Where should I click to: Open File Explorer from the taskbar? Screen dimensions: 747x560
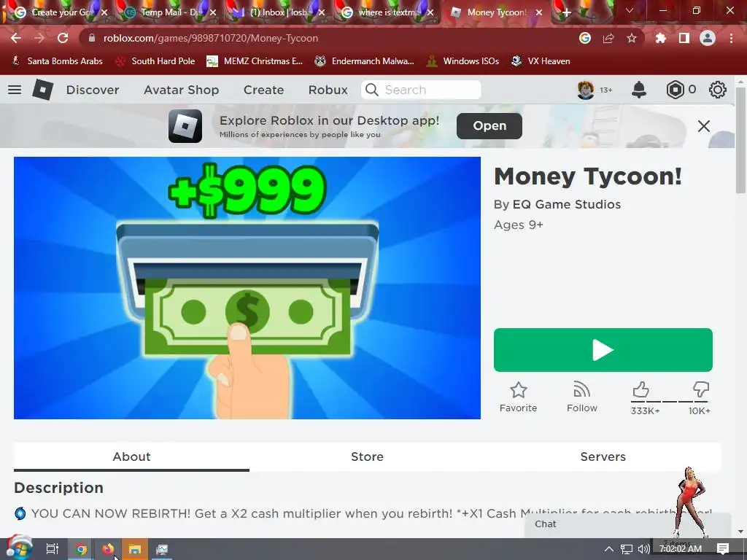point(135,549)
